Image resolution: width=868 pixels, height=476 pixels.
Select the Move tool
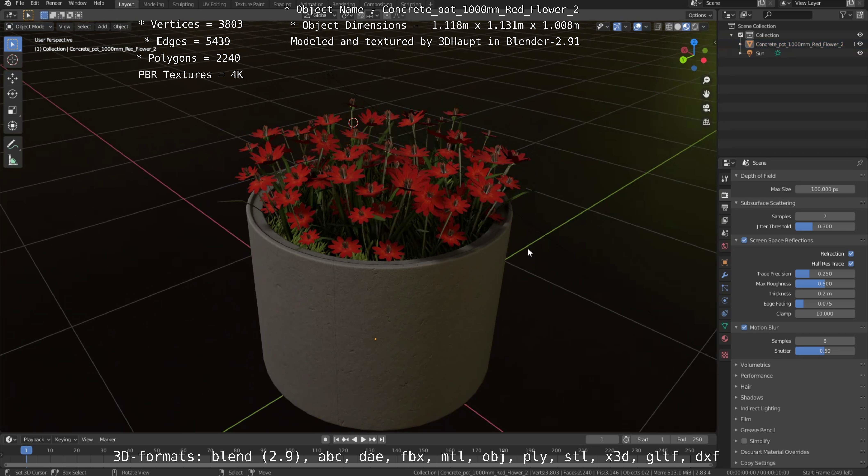13,78
